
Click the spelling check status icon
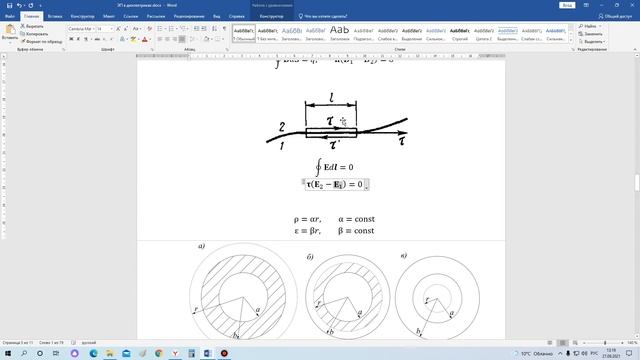pos(73,343)
